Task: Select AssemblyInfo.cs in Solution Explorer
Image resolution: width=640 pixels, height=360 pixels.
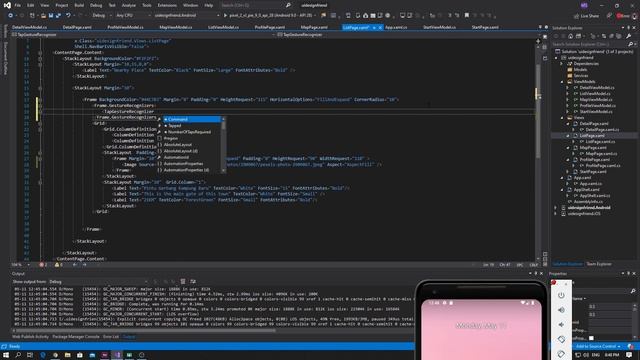Action: tap(588, 202)
